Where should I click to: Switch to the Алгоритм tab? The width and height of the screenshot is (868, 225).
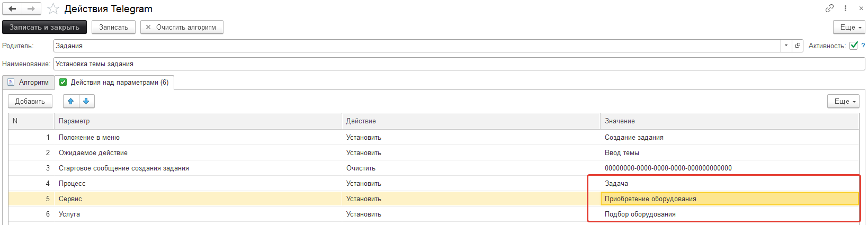point(28,83)
